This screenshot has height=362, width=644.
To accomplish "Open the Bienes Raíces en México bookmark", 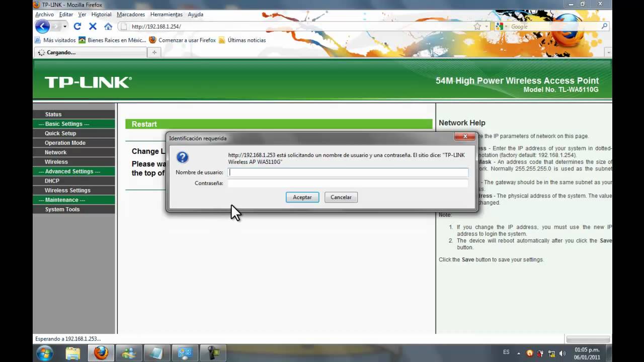I will [x=112, y=40].
